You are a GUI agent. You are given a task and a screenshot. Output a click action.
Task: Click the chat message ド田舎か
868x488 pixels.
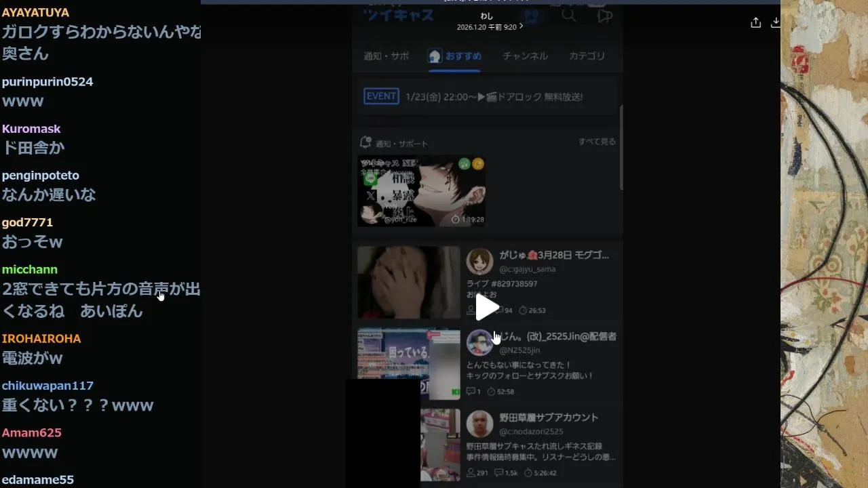point(33,148)
